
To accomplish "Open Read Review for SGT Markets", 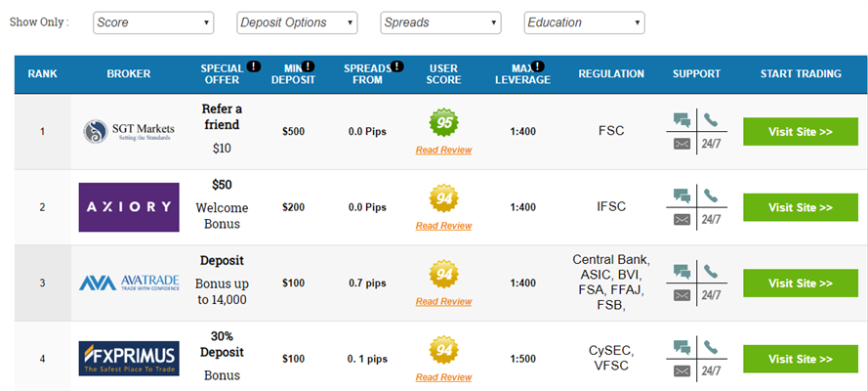I will pos(444,151).
